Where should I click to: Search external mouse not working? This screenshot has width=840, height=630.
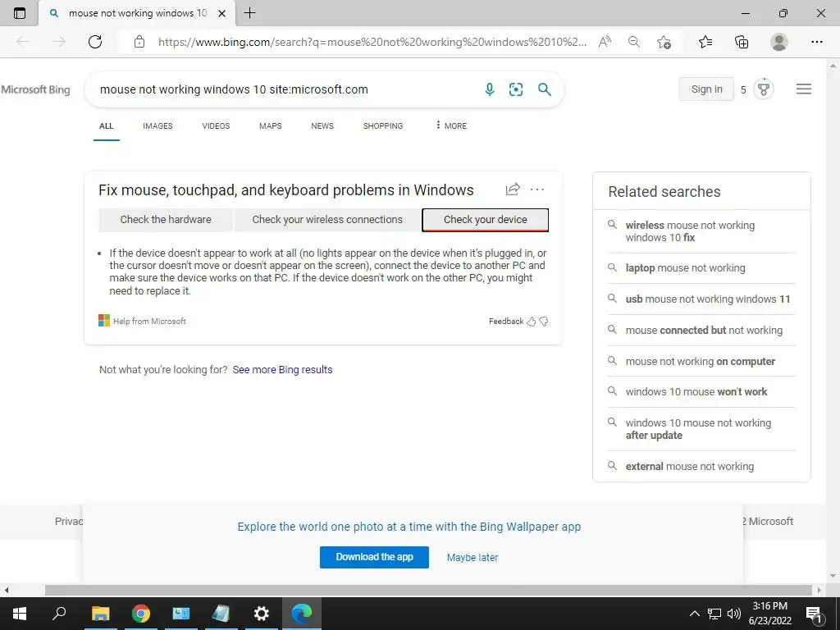click(689, 467)
